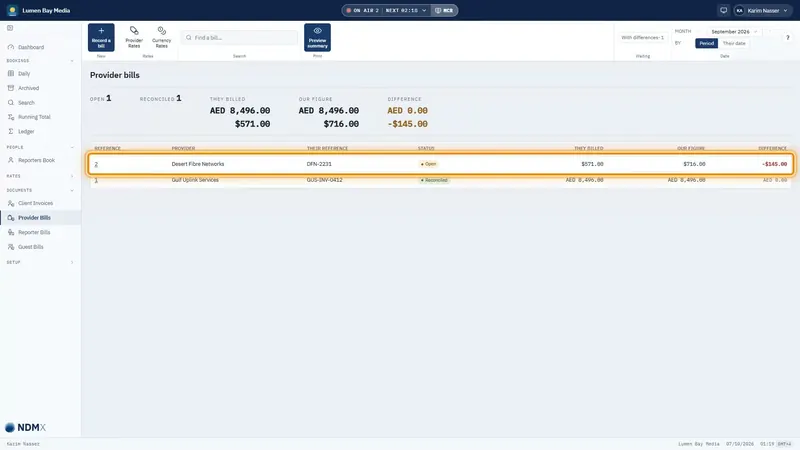This screenshot has width=800, height=450.
Task: Click the ON AIR 2 indicator
Action: (x=362, y=10)
